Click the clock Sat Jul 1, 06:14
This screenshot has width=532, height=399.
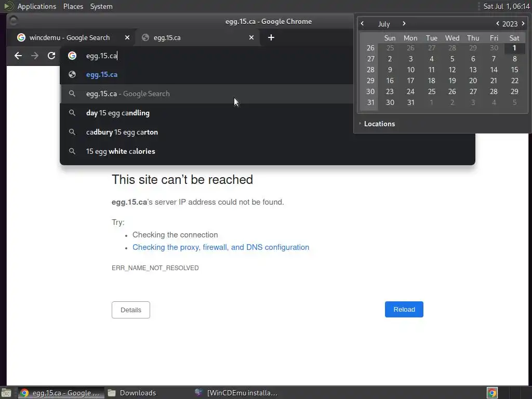pyautogui.click(x=506, y=6)
